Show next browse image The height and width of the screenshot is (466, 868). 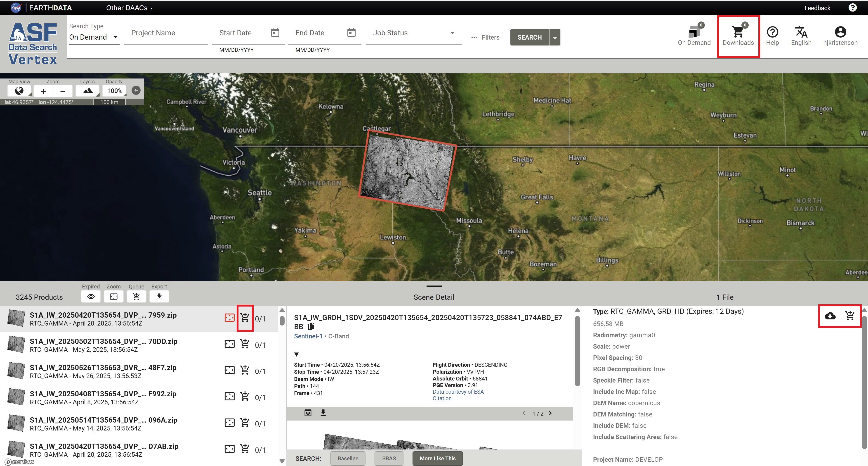(550, 413)
